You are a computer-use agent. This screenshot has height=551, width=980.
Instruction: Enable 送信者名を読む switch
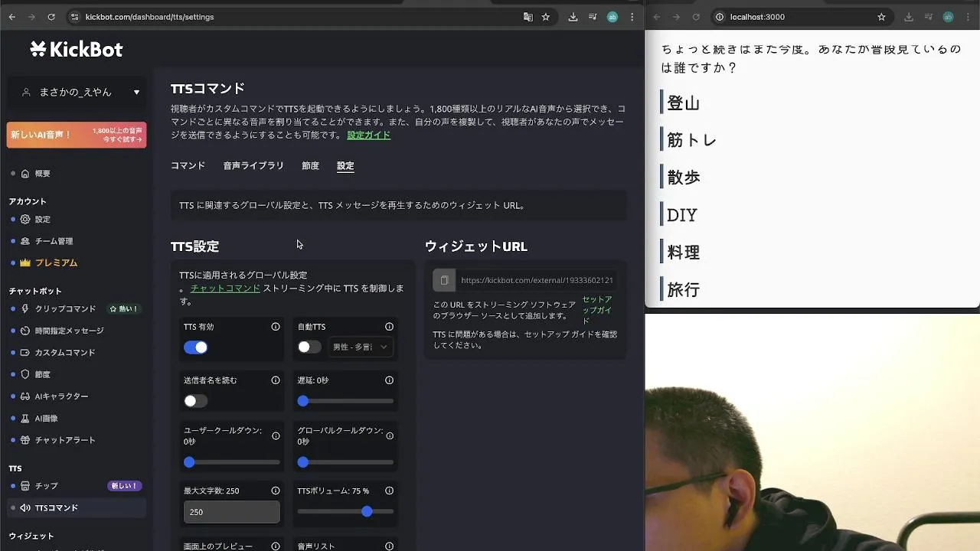click(195, 401)
